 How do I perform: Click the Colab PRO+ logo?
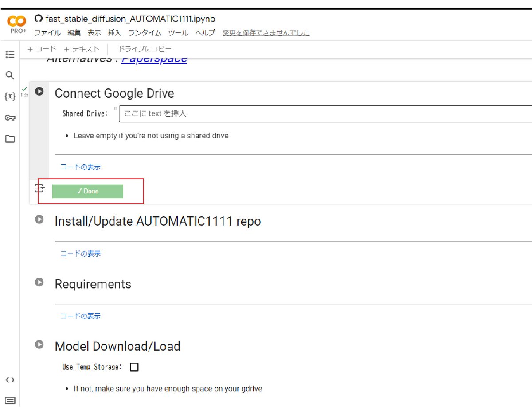pyautogui.click(x=18, y=25)
